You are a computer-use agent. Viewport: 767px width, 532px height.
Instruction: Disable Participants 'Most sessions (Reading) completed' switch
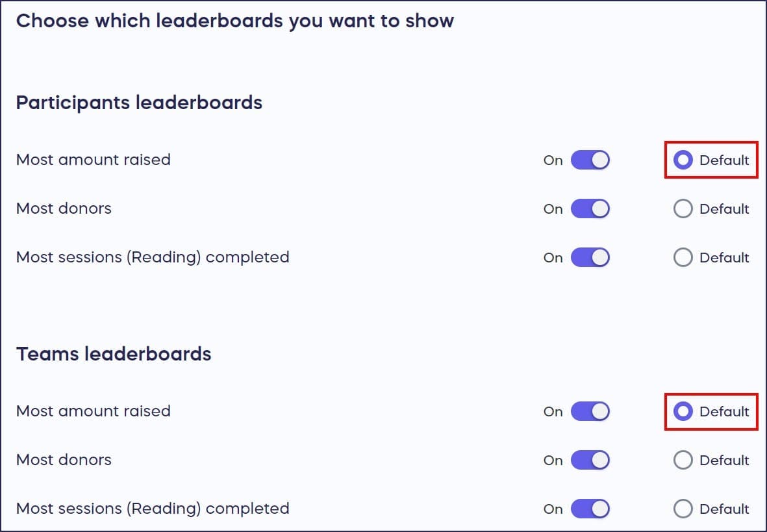tap(590, 257)
